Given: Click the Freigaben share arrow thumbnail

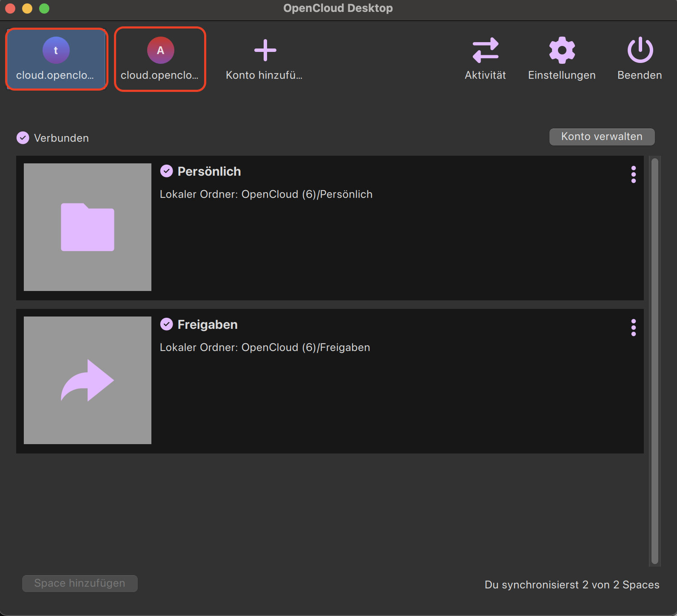Looking at the screenshot, I should click(88, 380).
